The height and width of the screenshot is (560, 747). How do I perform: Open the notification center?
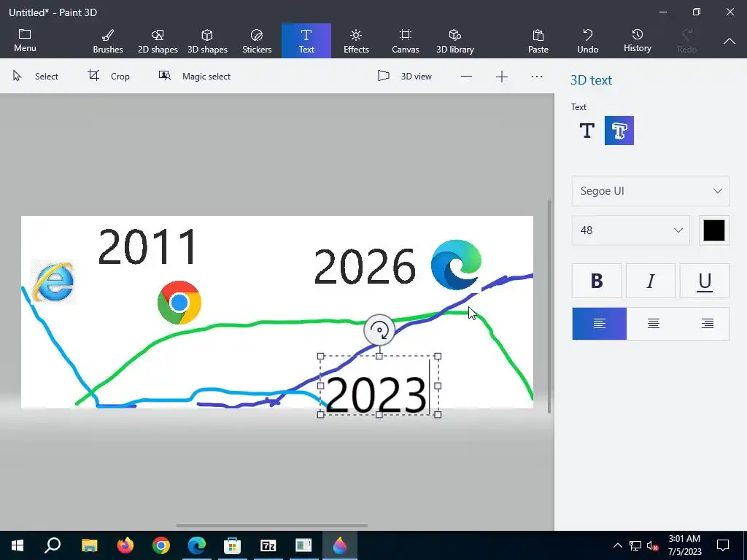(723, 545)
